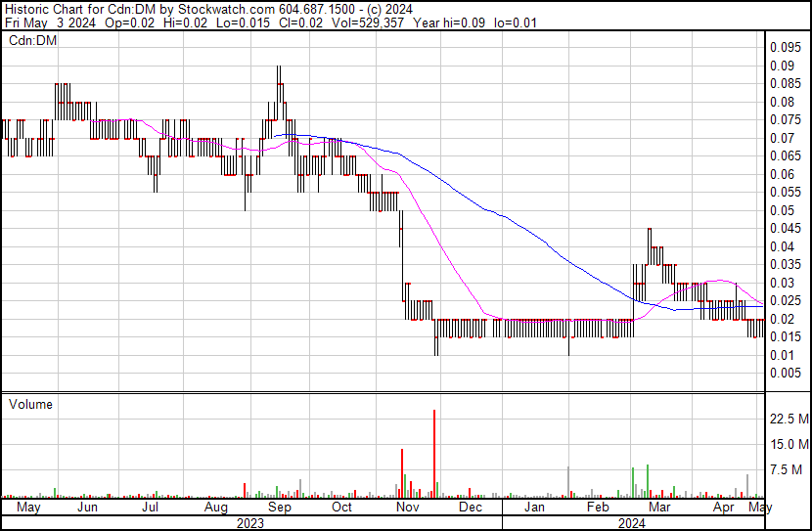Click the 'Op=0.02' open value

coord(129,23)
